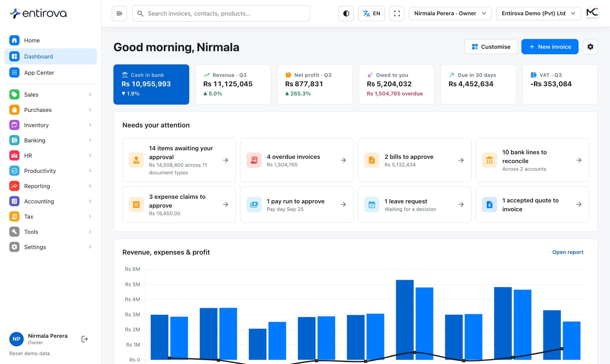610x364 pixels.
Task: Change language with the EN button
Action: tap(371, 13)
